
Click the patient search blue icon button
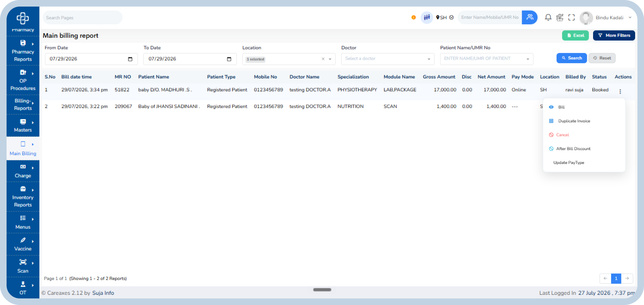(x=530, y=17)
